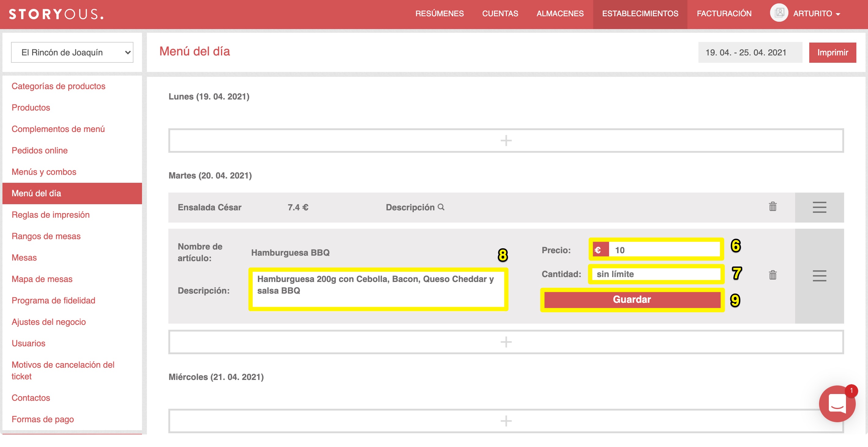Click the Arturito user avatar
Screen dimensions: 868x447
[x=779, y=13]
